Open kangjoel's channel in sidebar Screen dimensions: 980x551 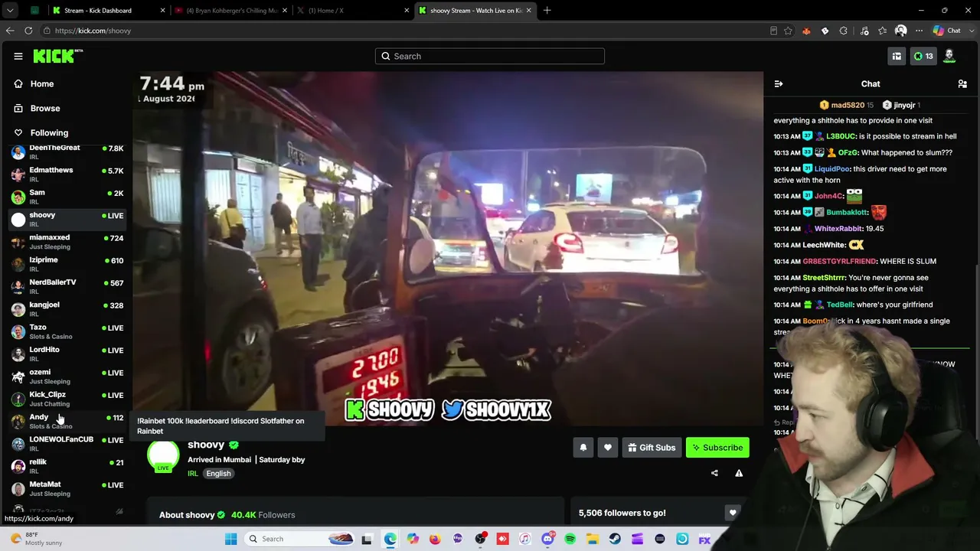(67, 309)
